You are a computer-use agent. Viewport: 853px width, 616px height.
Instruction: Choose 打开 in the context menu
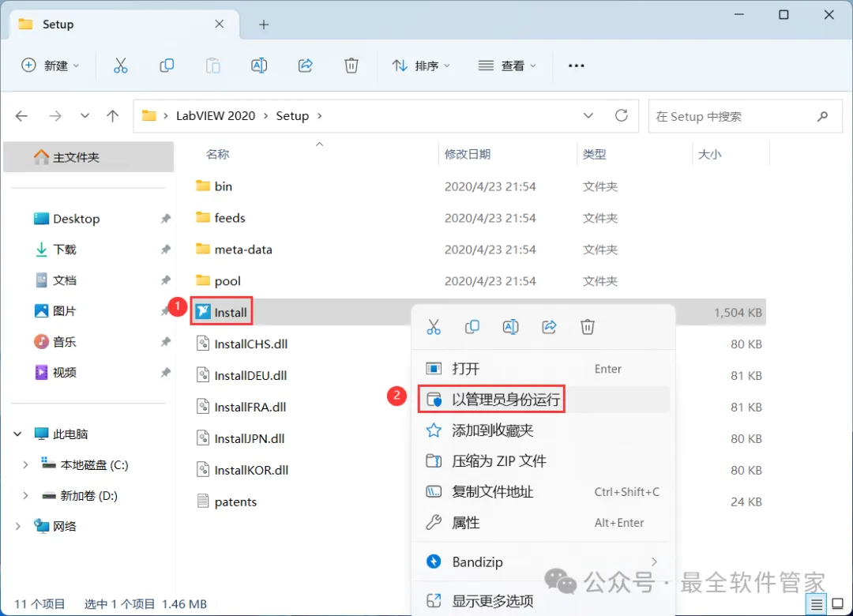543,368
